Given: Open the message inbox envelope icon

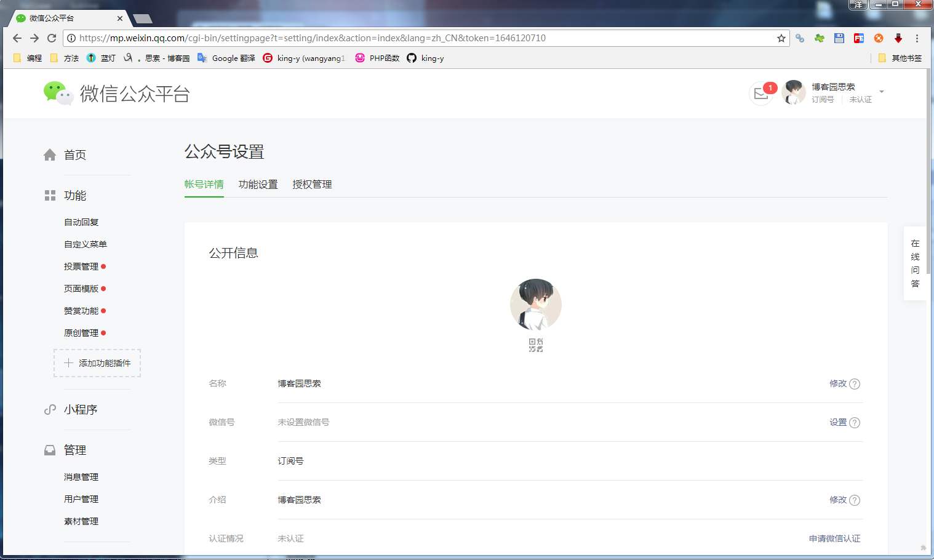Looking at the screenshot, I should click(x=761, y=94).
